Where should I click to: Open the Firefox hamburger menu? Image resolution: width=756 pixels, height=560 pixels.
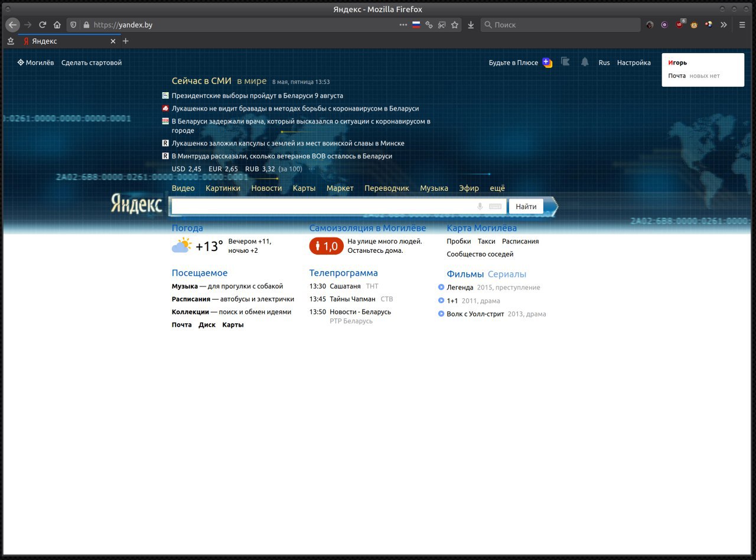(x=742, y=25)
